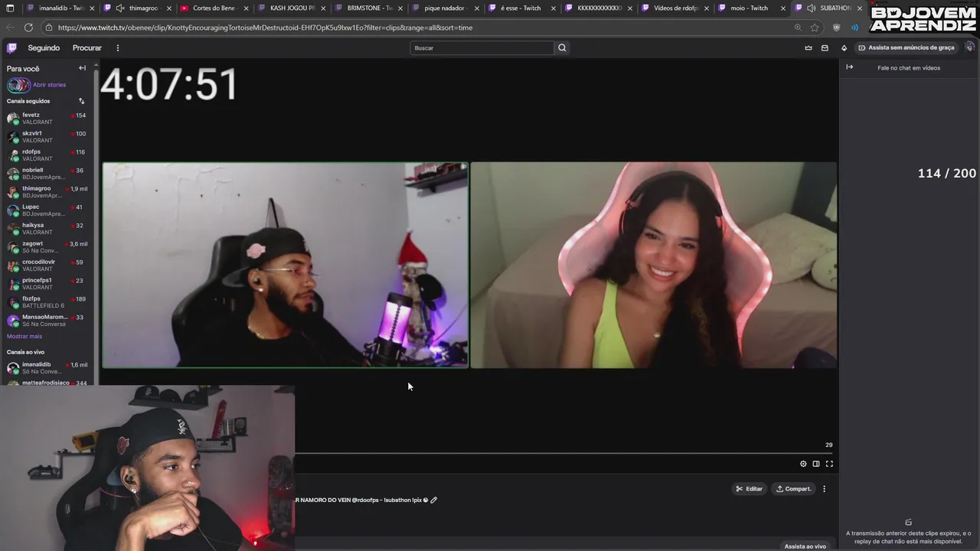View site information icon in address bar
The height and width of the screenshot is (551, 980).
49,28
